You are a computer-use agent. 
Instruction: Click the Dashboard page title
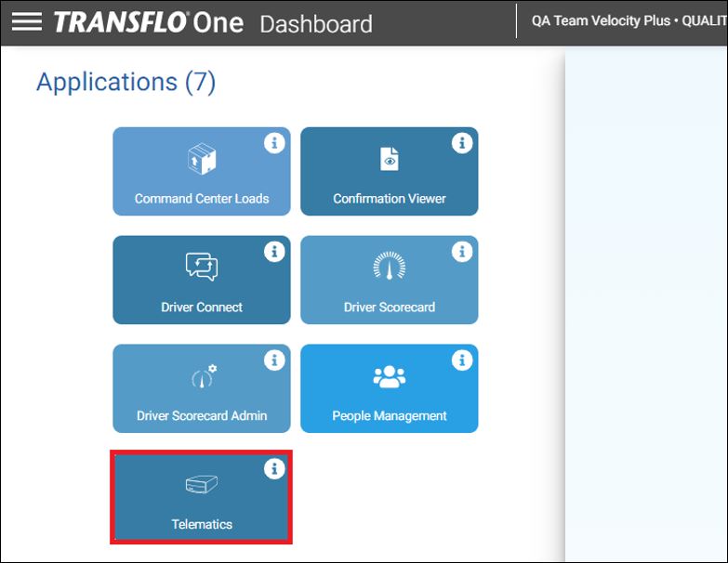(x=316, y=24)
